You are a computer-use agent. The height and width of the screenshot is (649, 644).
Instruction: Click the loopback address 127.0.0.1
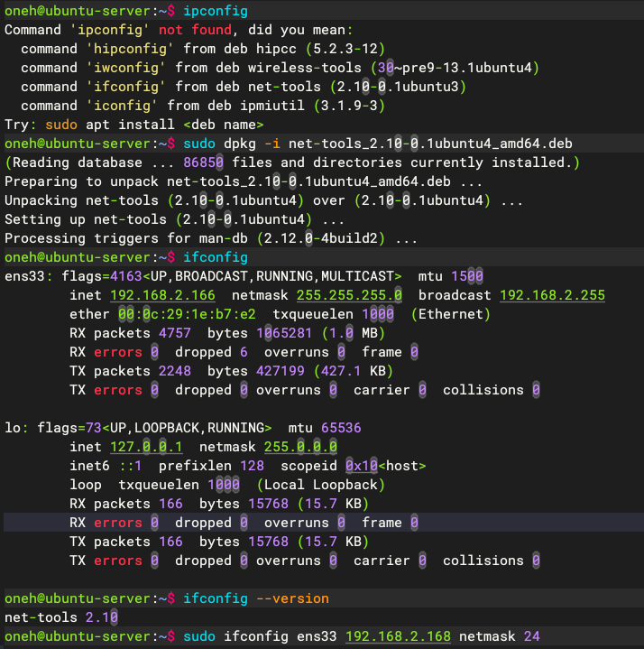click(x=146, y=447)
